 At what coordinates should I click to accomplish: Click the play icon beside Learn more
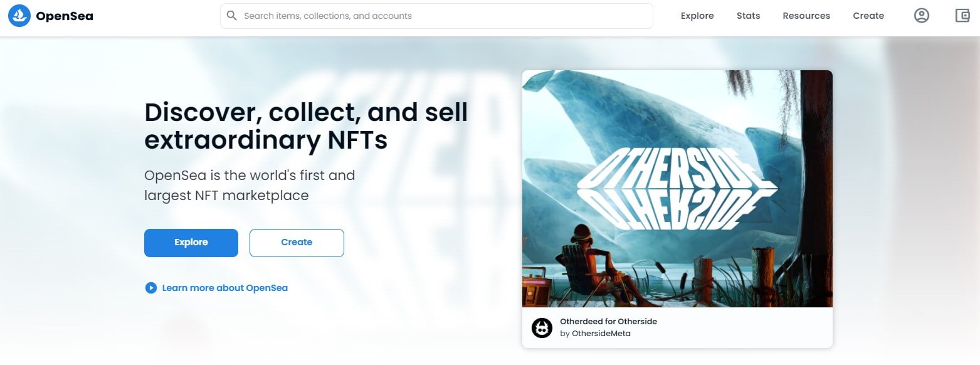tap(150, 288)
